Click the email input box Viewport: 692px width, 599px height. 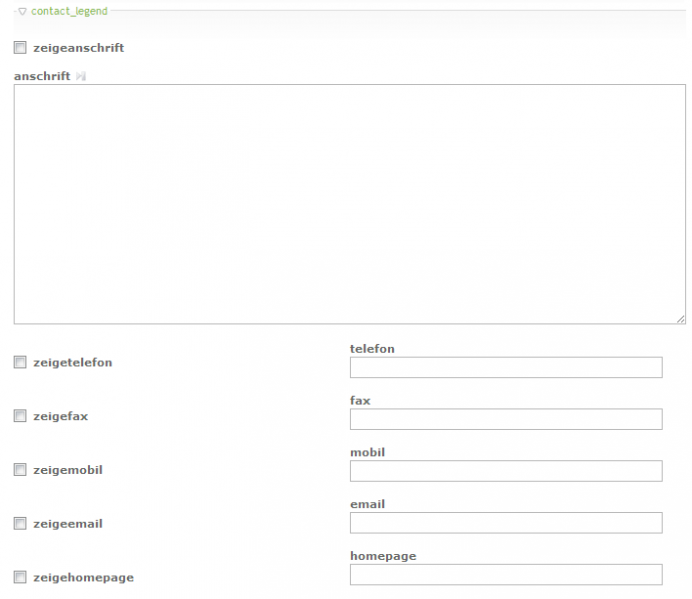tap(505, 523)
